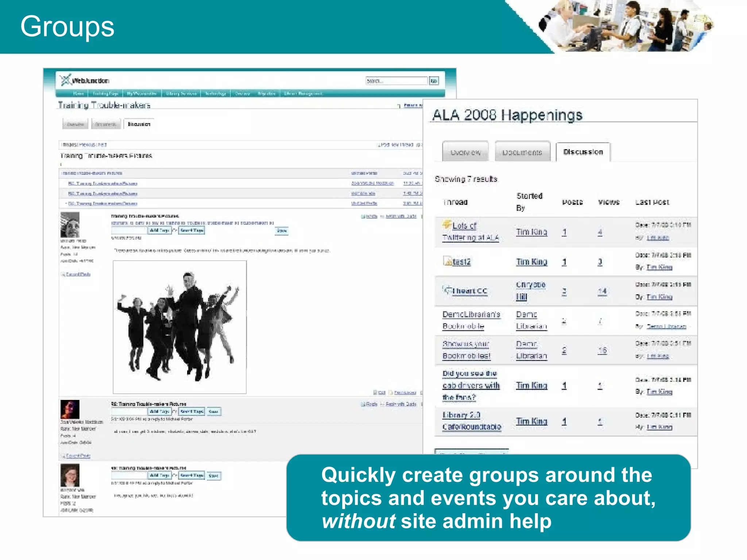Switch to Documents tab in ALA 2008 Happenings
The height and width of the screenshot is (560, 747).
tap(522, 152)
